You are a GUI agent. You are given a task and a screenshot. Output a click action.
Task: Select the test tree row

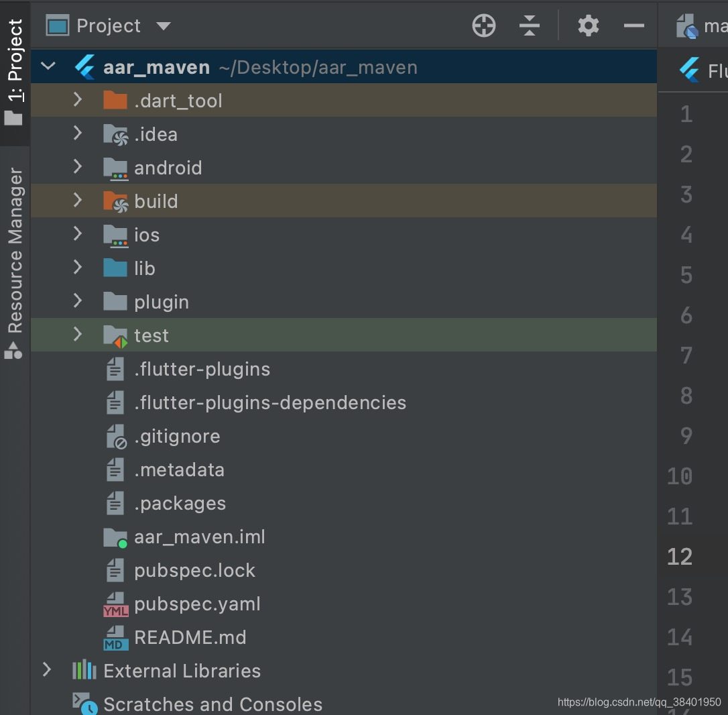pos(344,335)
